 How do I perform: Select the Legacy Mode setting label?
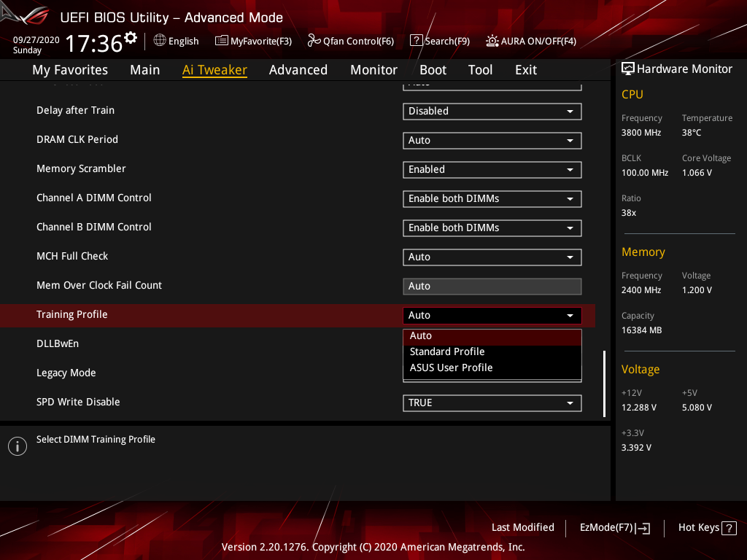66,373
